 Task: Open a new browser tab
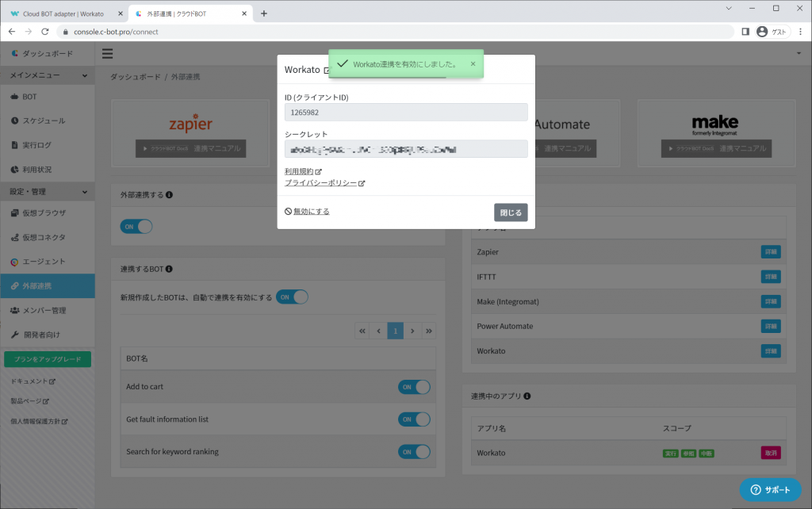(263, 13)
